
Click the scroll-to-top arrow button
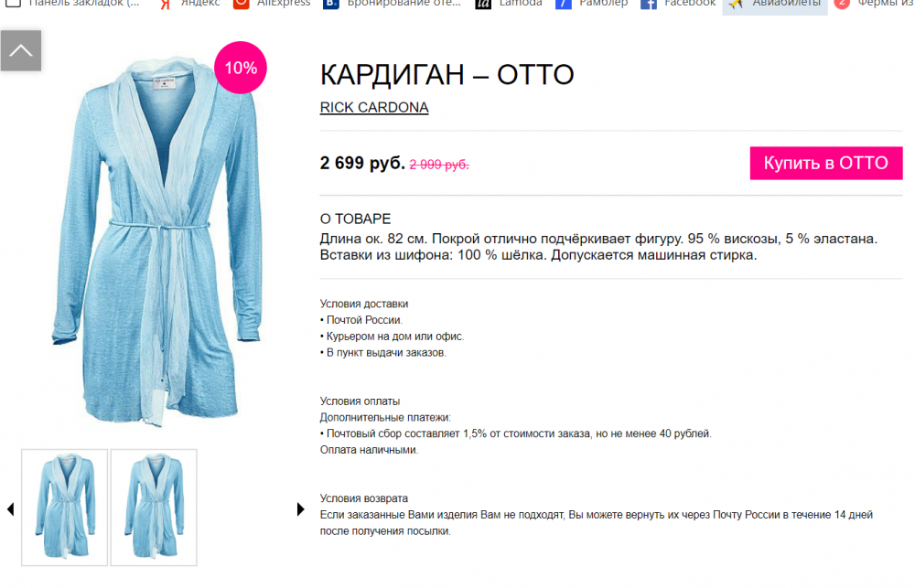[21, 50]
